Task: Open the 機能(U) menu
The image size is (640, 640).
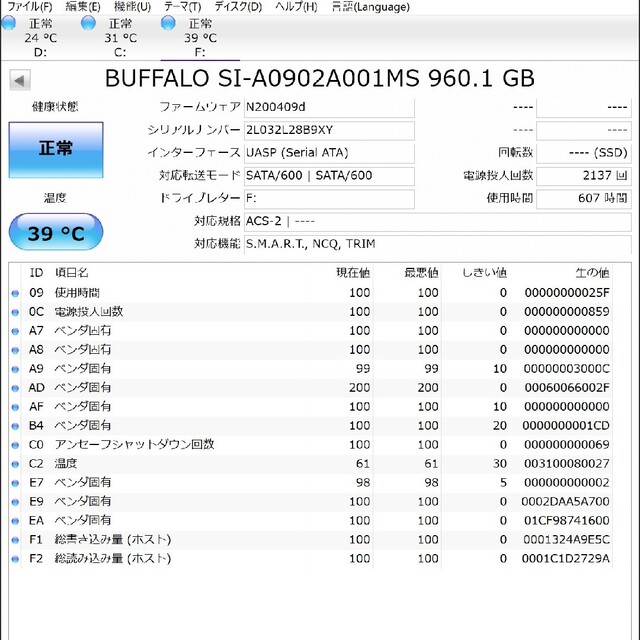Action: click(132, 7)
